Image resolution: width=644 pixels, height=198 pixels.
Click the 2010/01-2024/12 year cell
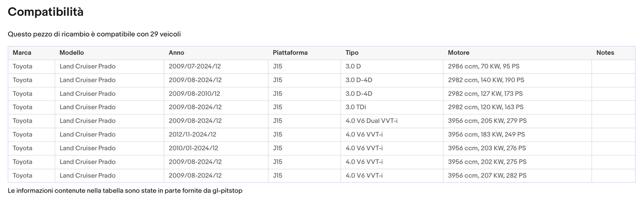tap(193, 148)
